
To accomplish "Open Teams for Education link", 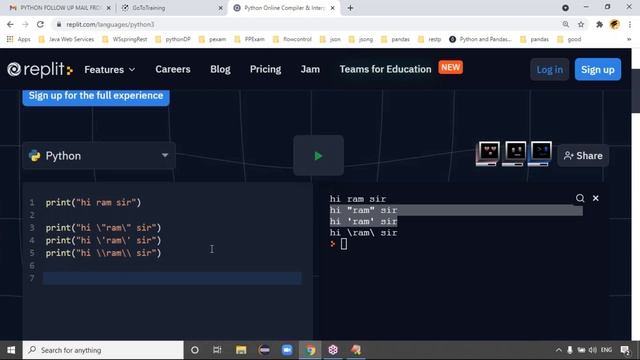I will pos(385,69).
